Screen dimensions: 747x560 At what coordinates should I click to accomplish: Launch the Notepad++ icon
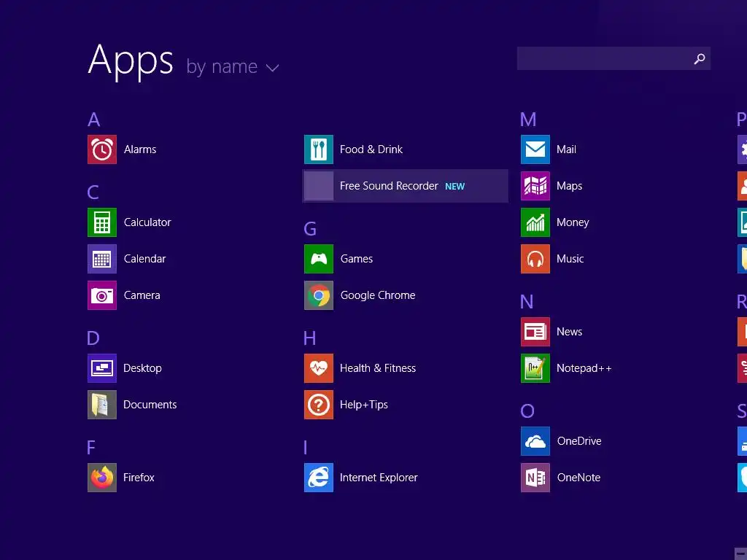535,368
